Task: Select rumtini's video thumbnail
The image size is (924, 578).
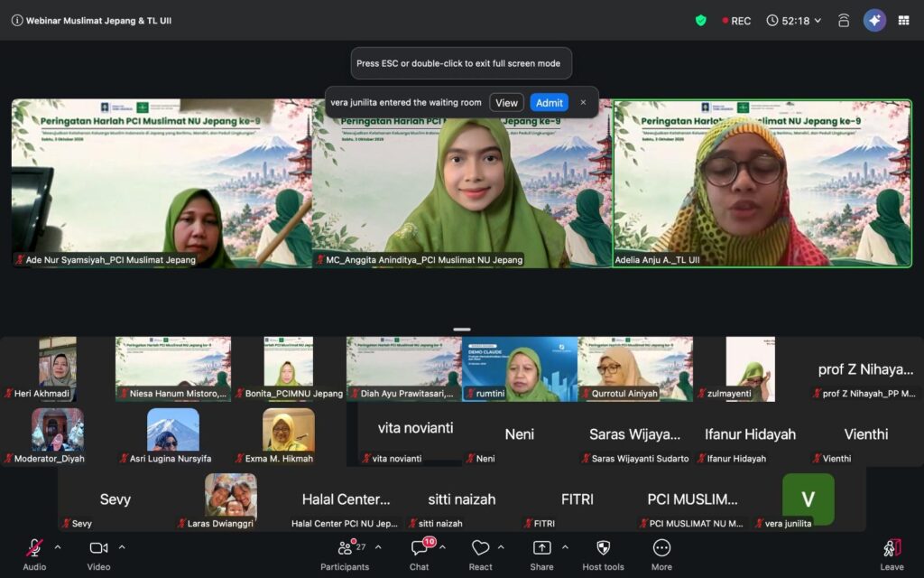Action: (520, 369)
